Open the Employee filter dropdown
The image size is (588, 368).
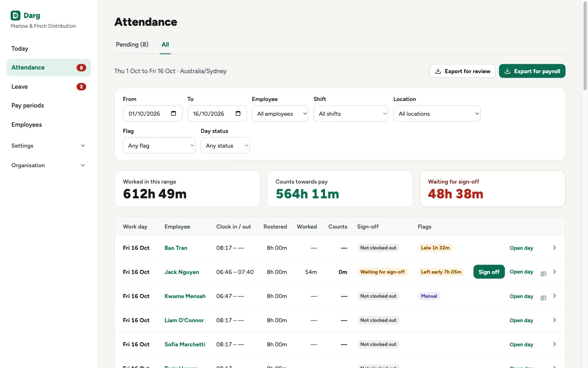click(x=280, y=114)
